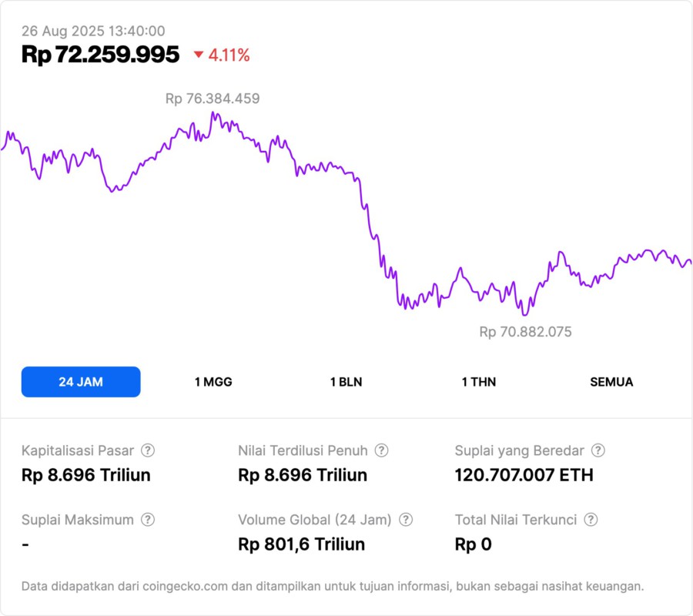The image size is (693, 616).
Task: View the 1 THN chart range
Action: point(479,382)
